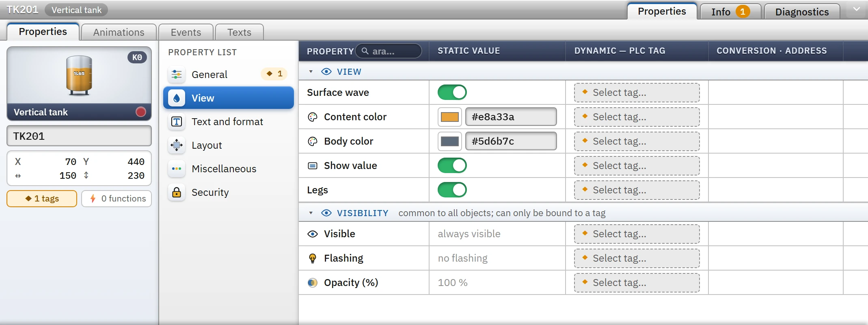Image resolution: width=868 pixels, height=325 pixels.
Task: Open the Security padlock icon
Action: pos(177,192)
